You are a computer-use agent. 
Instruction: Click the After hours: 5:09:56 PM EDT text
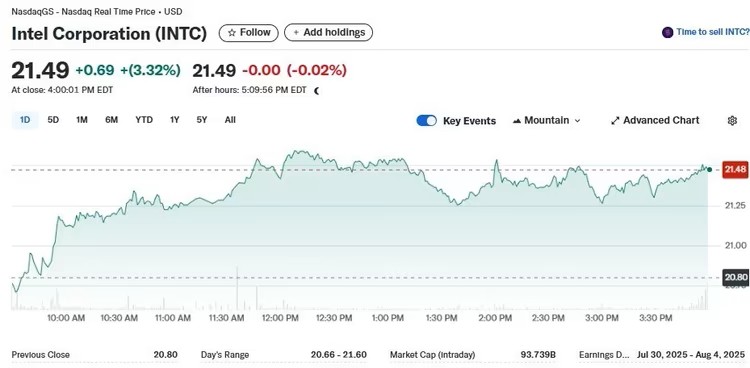249,90
